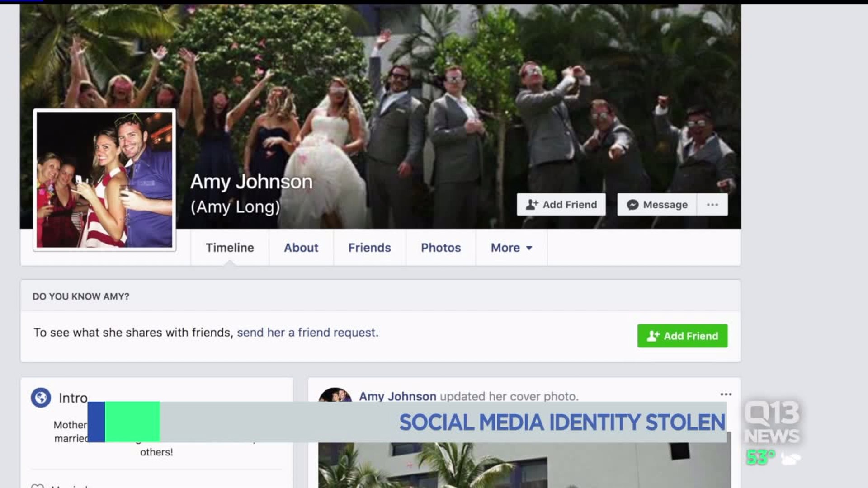Expand the More dropdown tab
Image resolution: width=868 pixels, height=488 pixels.
click(x=511, y=248)
